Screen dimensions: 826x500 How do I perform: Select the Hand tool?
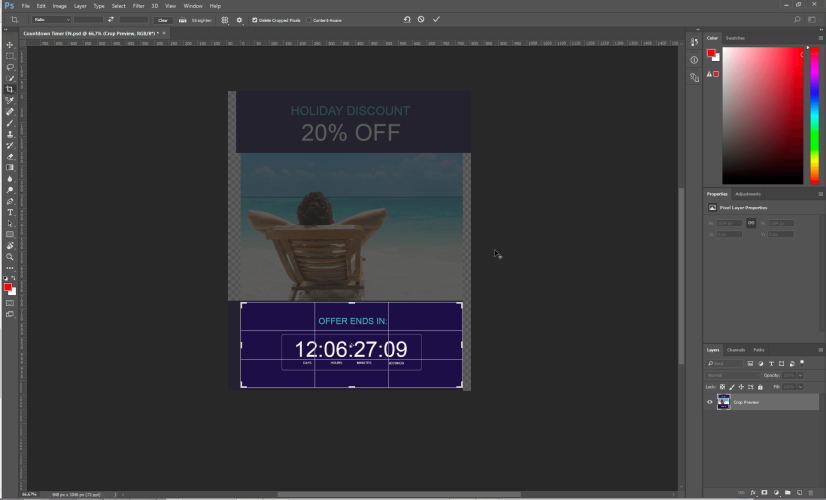coord(10,246)
